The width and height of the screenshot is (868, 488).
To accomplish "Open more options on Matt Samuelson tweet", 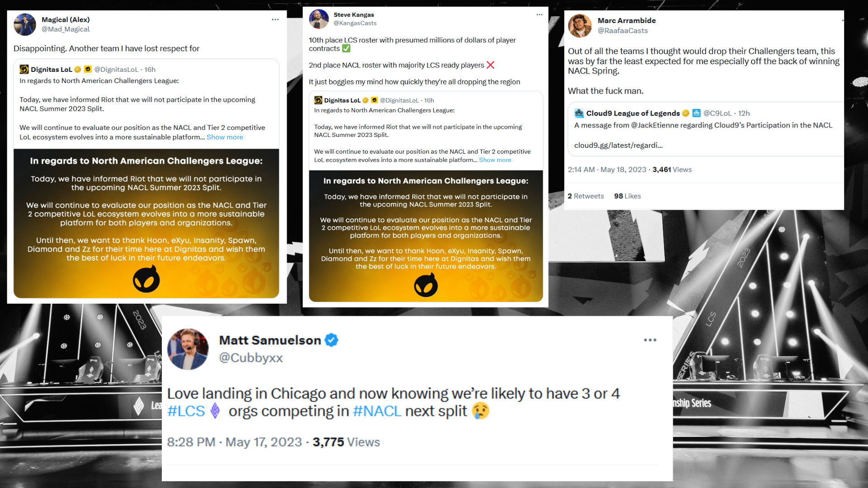I will [650, 340].
